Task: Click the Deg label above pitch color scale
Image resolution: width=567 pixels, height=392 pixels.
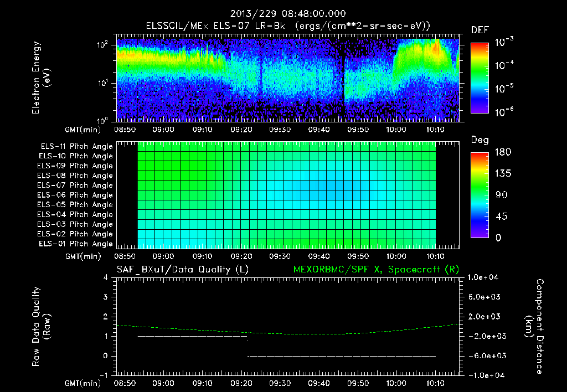Action: 480,140
